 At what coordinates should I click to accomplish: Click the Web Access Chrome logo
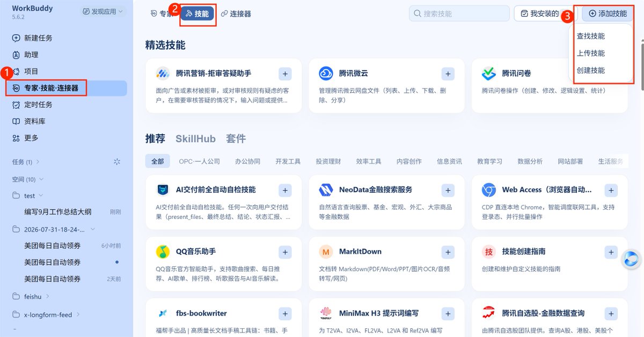(489, 189)
